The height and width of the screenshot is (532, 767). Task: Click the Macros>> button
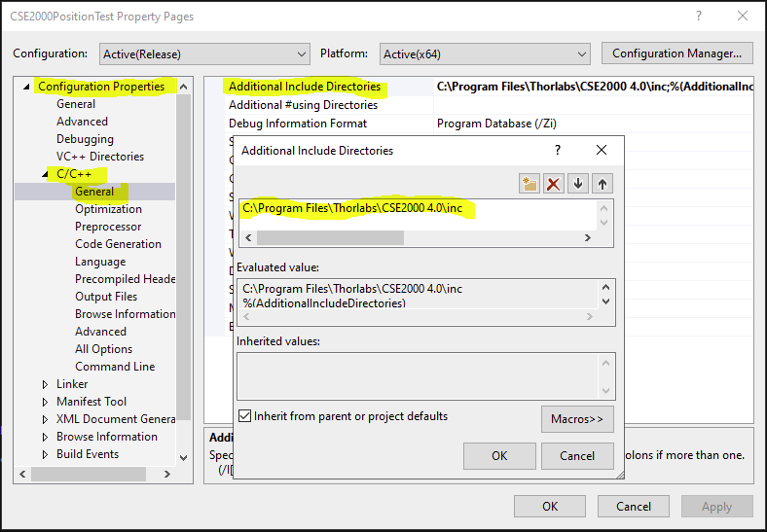pyautogui.click(x=577, y=419)
